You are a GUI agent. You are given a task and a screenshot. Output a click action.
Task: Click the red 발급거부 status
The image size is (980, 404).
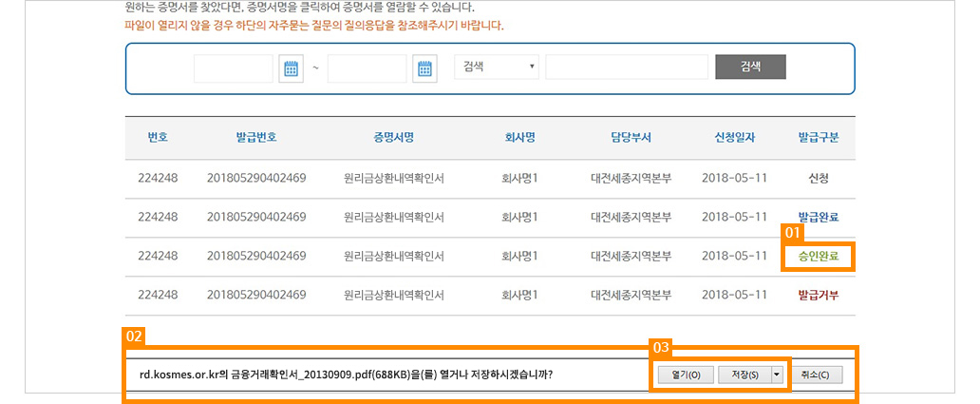click(818, 296)
